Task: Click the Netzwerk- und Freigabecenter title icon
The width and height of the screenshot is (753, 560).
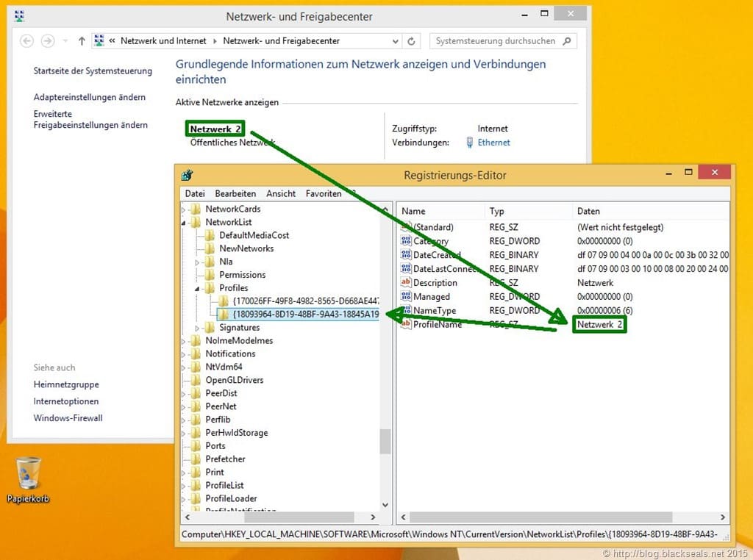Action: tap(19, 16)
